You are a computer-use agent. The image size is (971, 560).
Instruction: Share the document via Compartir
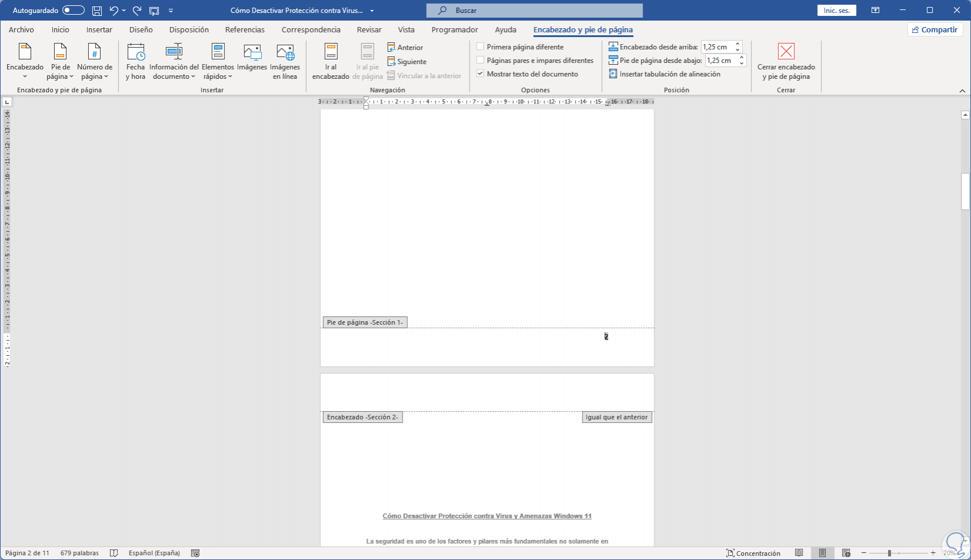(935, 29)
